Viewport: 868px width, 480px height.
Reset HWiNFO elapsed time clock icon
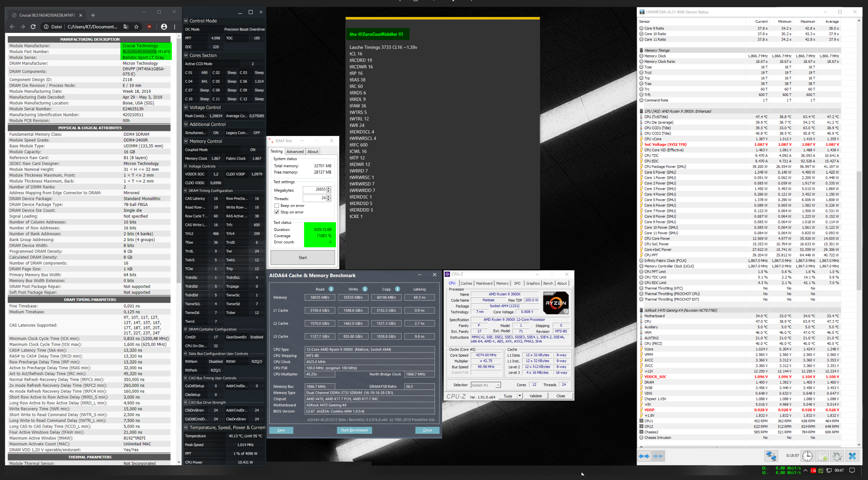pos(807,456)
